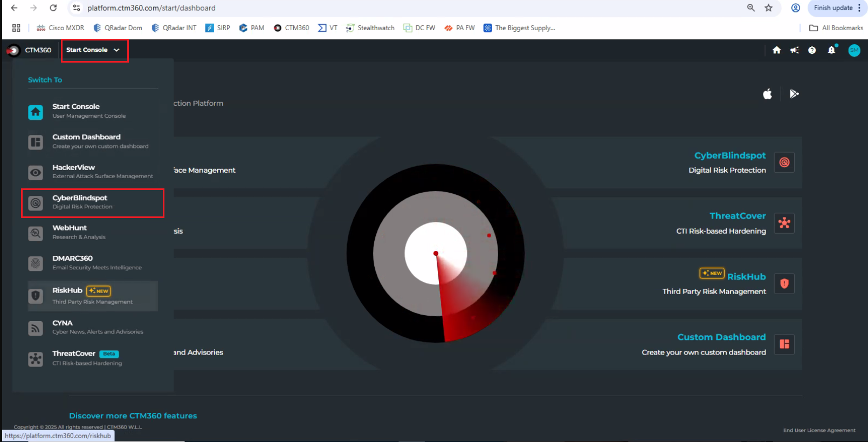
Task: Open the Start Console home icon in menu
Action: click(x=36, y=112)
